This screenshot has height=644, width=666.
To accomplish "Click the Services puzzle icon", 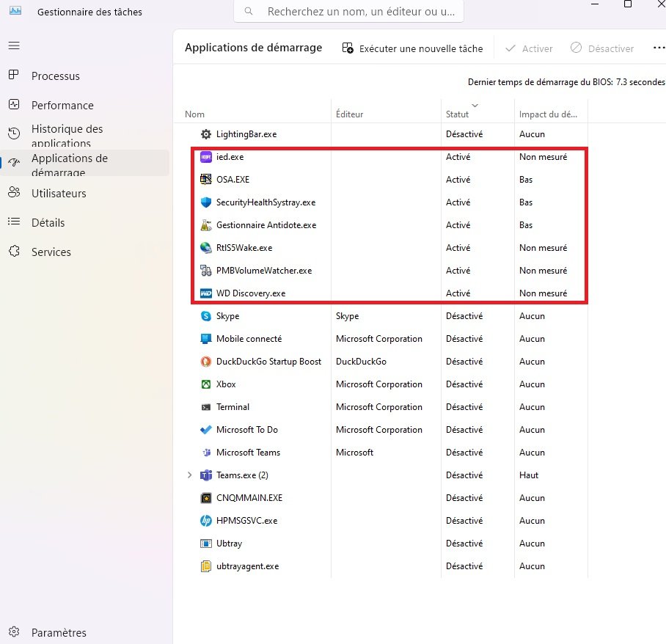I will click(x=14, y=251).
